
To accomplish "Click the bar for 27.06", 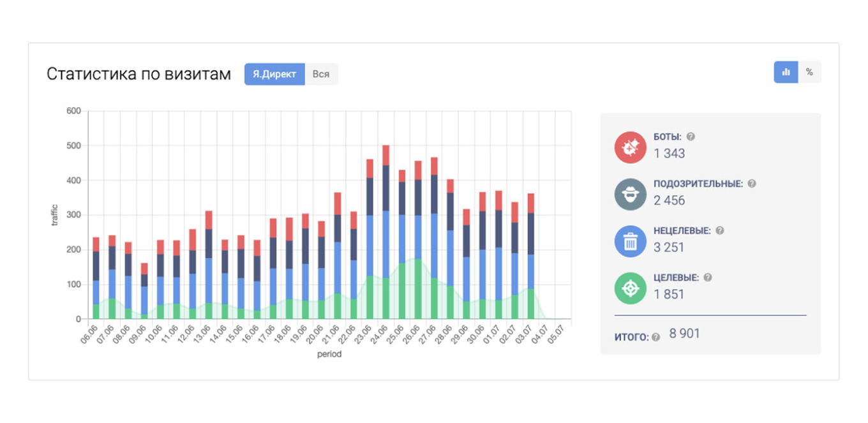I will (x=434, y=238).
